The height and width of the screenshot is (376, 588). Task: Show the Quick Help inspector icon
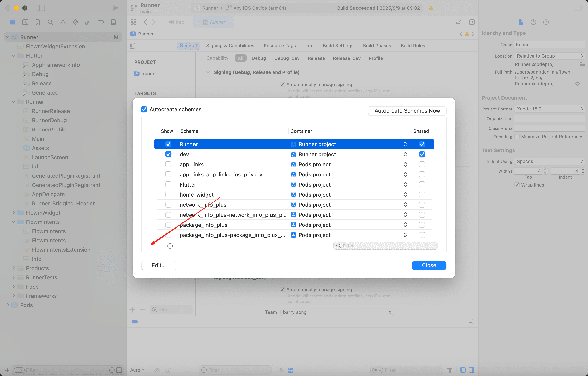(x=546, y=22)
